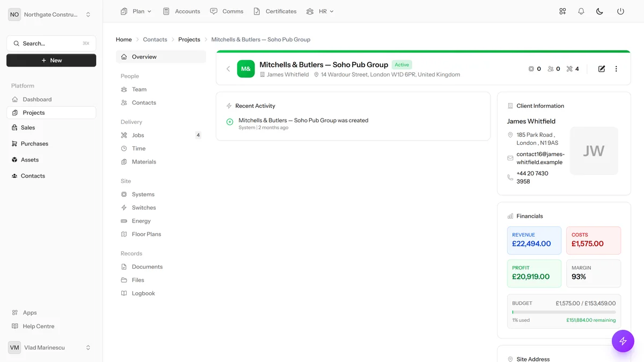Toggle dark mode moon icon
The width and height of the screenshot is (644, 362).
point(600,11)
